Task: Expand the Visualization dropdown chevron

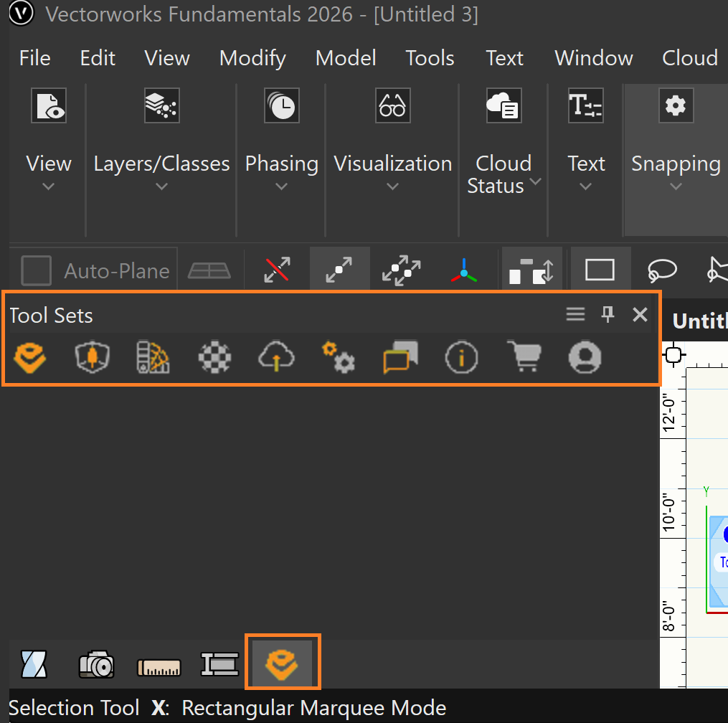Action: (393, 186)
